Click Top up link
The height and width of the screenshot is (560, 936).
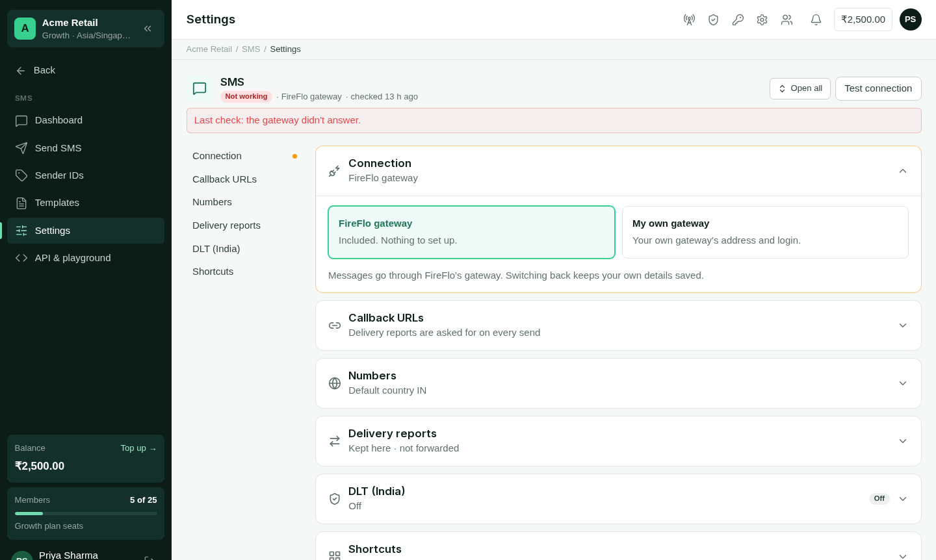(138, 448)
